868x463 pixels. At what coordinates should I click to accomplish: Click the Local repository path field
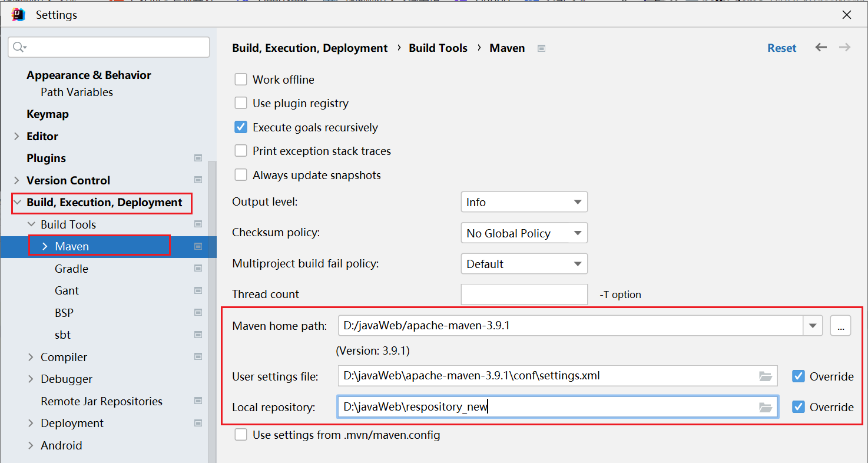pyautogui.click(x=557, y=406)
